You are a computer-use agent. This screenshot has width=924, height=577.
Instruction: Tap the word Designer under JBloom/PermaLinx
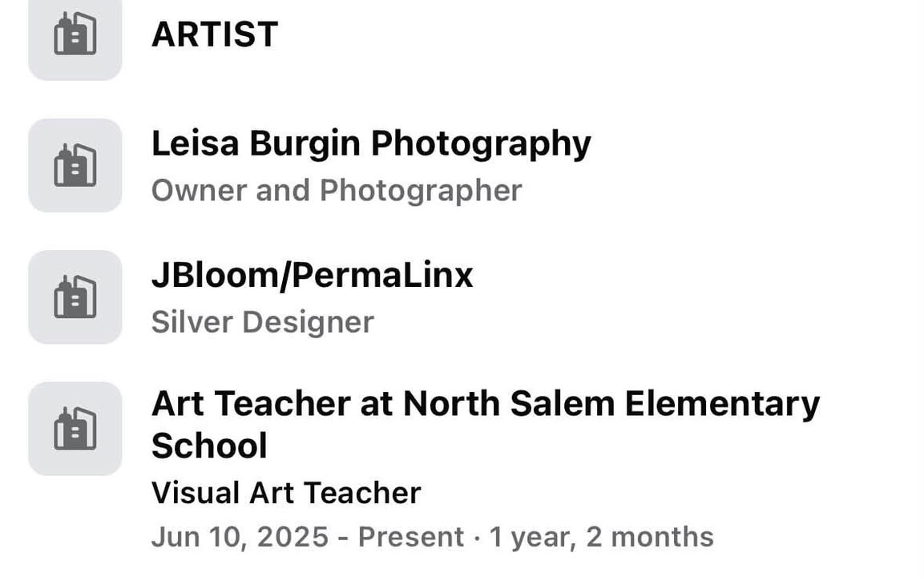(309, 323)
